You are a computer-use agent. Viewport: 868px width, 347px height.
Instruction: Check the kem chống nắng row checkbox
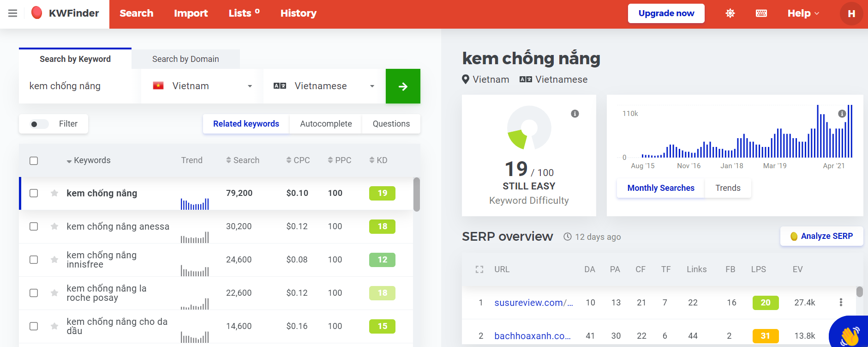34,193
